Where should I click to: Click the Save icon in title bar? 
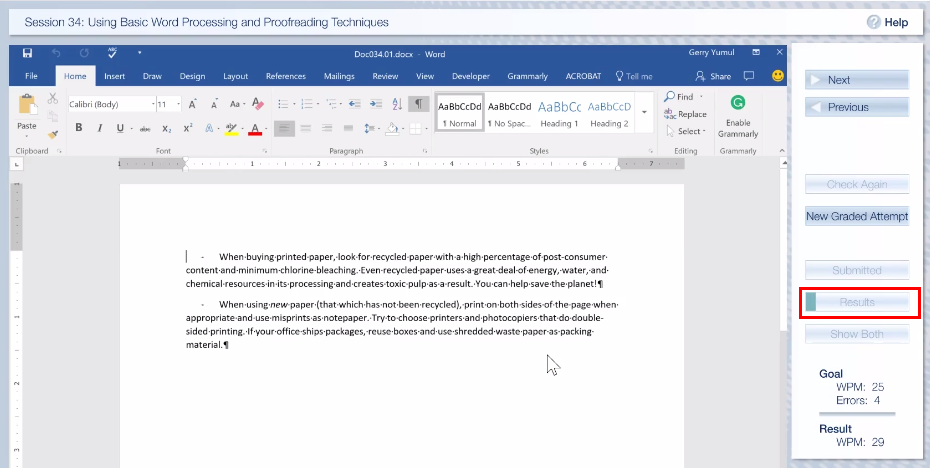(x=27, y=53)
